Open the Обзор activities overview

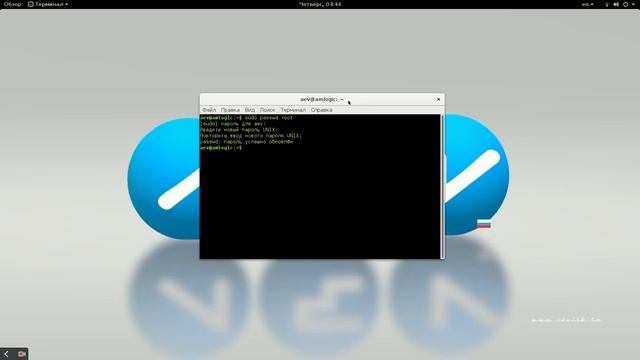[x=12, y=4]
